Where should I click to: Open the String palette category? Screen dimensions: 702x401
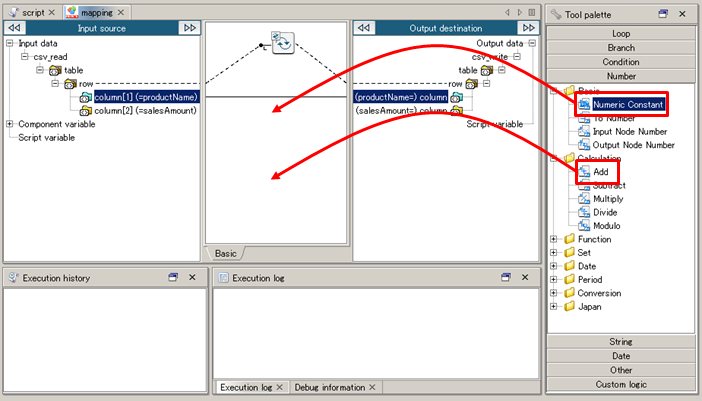click(621, 342)
